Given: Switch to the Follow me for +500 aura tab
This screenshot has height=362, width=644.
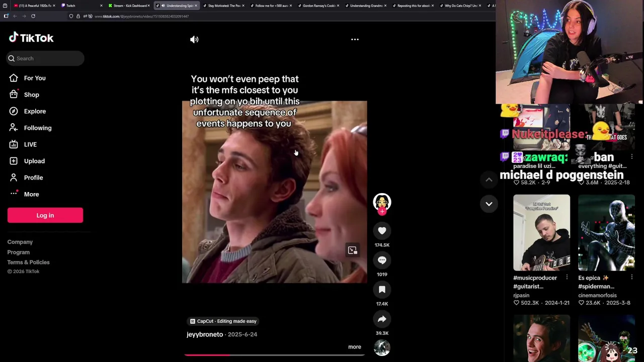Looking at the screenshot, I should pyautogui.click(x=270, y=6).
